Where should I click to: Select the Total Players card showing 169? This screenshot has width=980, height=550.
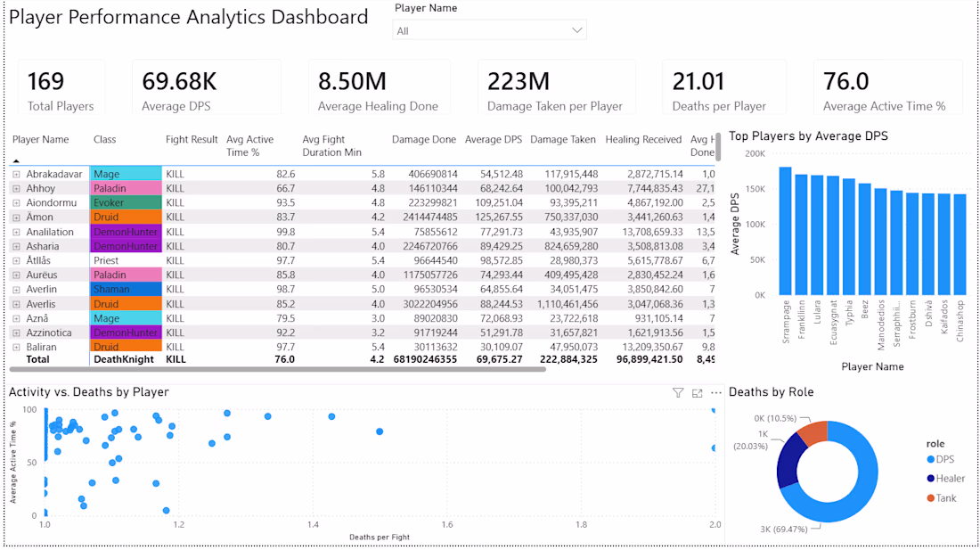point(61,87)
